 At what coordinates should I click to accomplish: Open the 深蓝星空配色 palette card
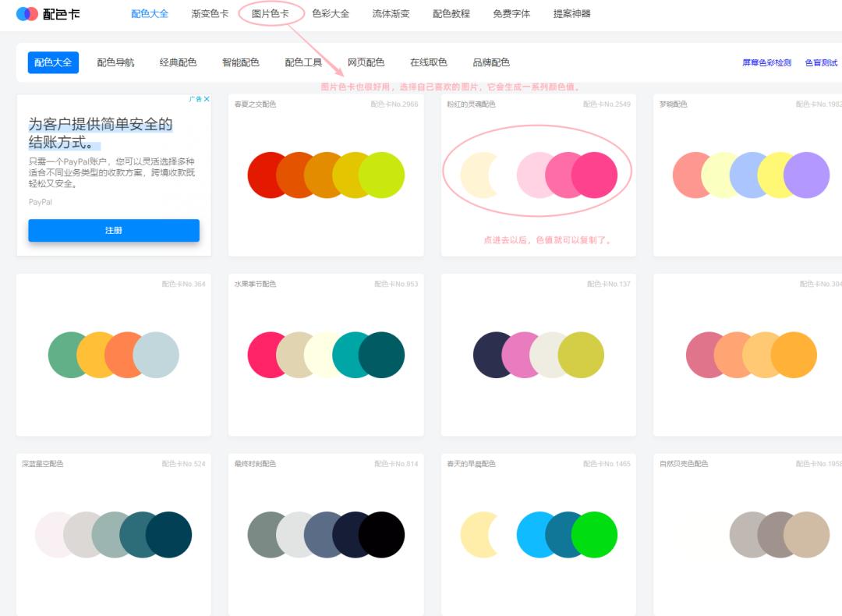pos(113,534)
